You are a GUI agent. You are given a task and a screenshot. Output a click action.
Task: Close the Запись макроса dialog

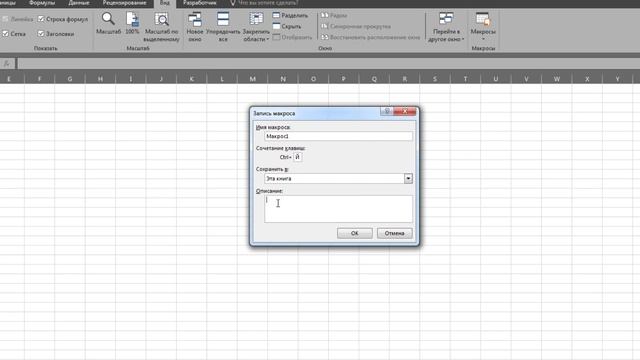click(405, 111)
